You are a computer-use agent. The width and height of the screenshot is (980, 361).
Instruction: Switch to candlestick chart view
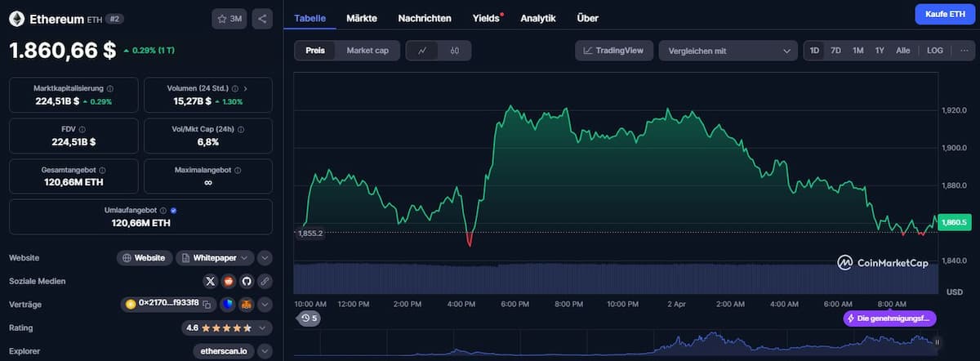455,51
